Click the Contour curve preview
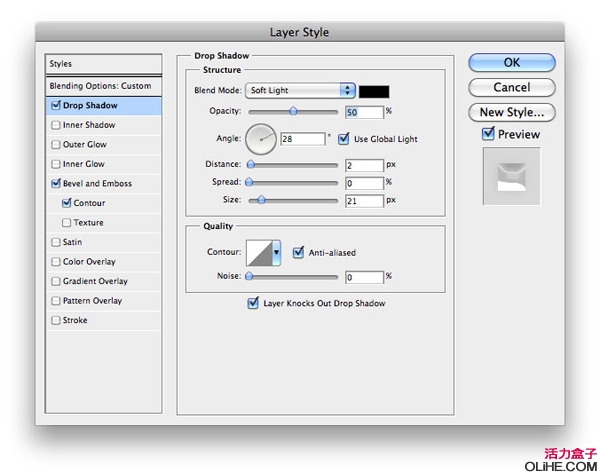This screenshot has width=600, height=474. coord(259,252)
